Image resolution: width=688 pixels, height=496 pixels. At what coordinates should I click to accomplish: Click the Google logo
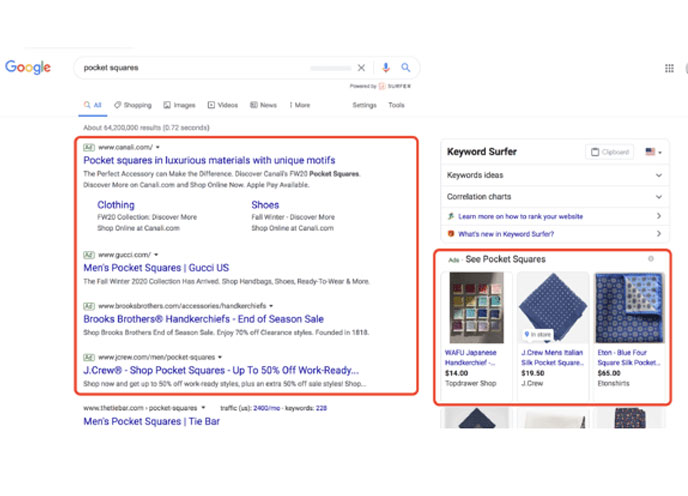point(28,67)
